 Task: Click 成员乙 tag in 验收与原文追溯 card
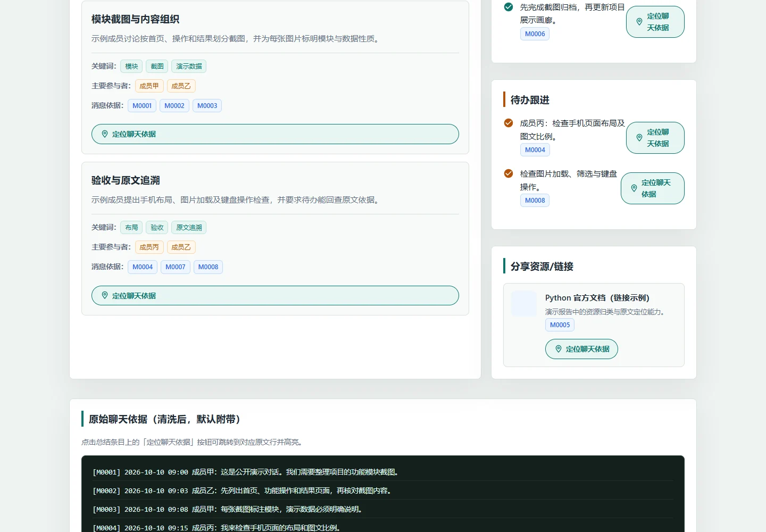[x=181, y=247]
